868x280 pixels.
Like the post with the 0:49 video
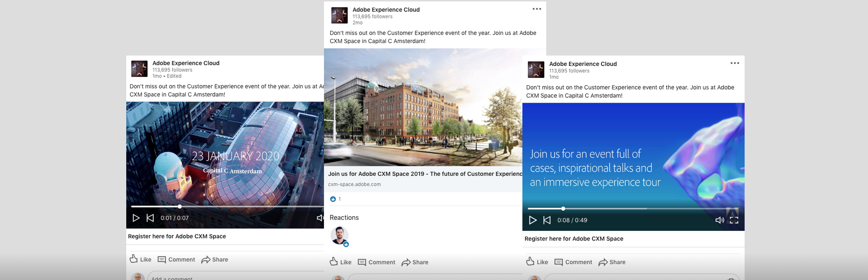pos(537,262)
